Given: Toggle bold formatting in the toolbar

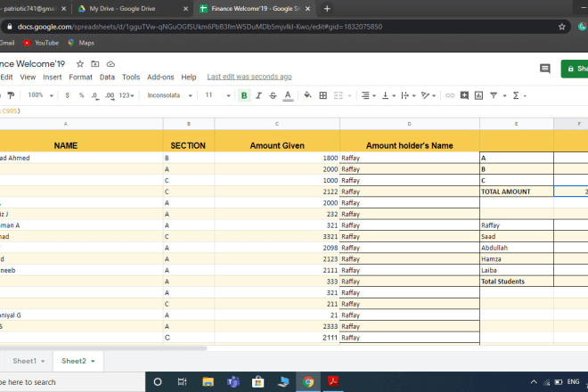Looking at the screenshot, I should (x=244, y=94).
